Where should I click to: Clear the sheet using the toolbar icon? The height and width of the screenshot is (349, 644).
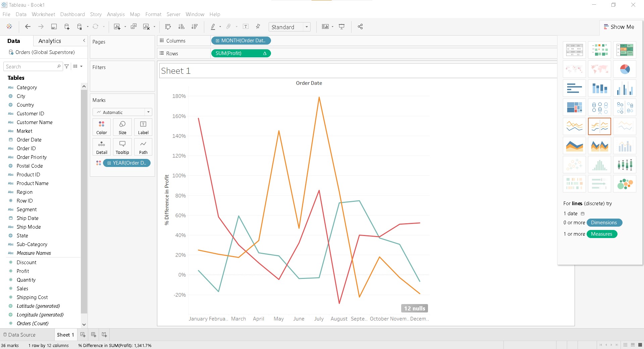146,26
